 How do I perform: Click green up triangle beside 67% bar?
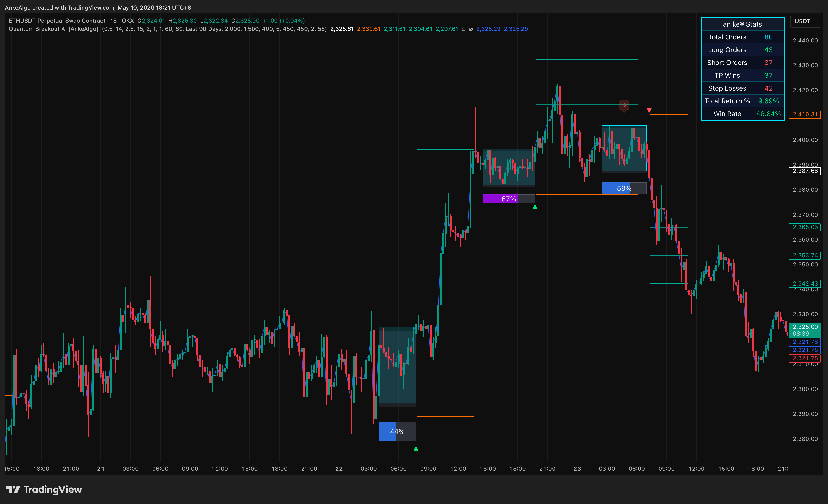tap(535, 207)
